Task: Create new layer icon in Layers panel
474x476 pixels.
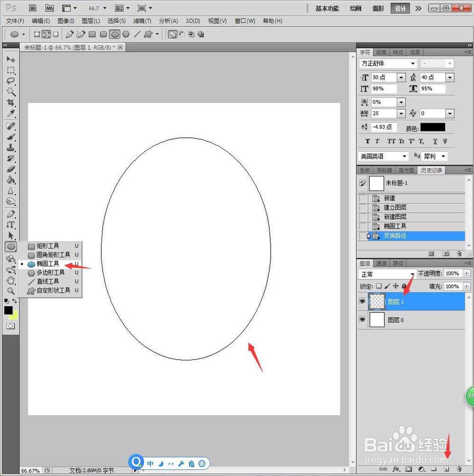Action: [446, 469]
